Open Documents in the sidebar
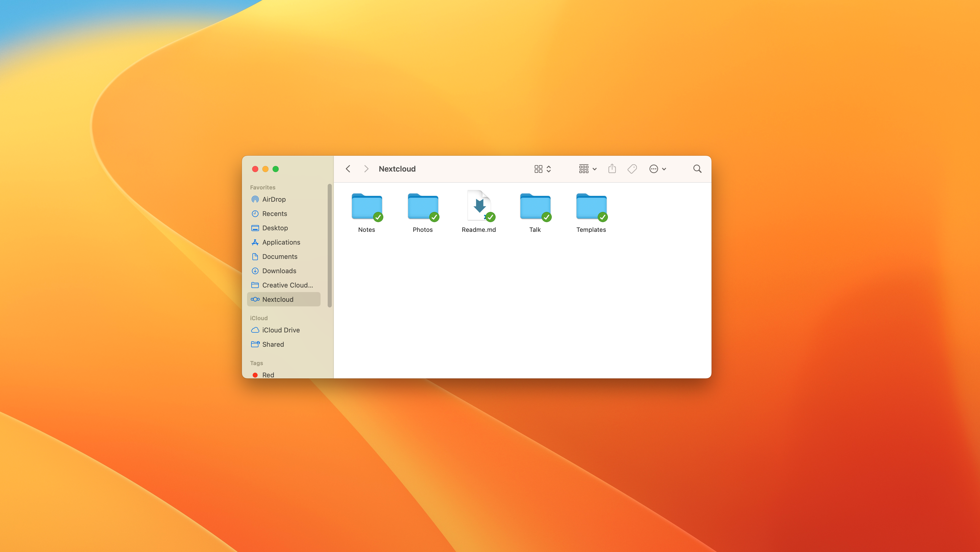The height and width of the screenshot is (552, 980). (284, 257)
